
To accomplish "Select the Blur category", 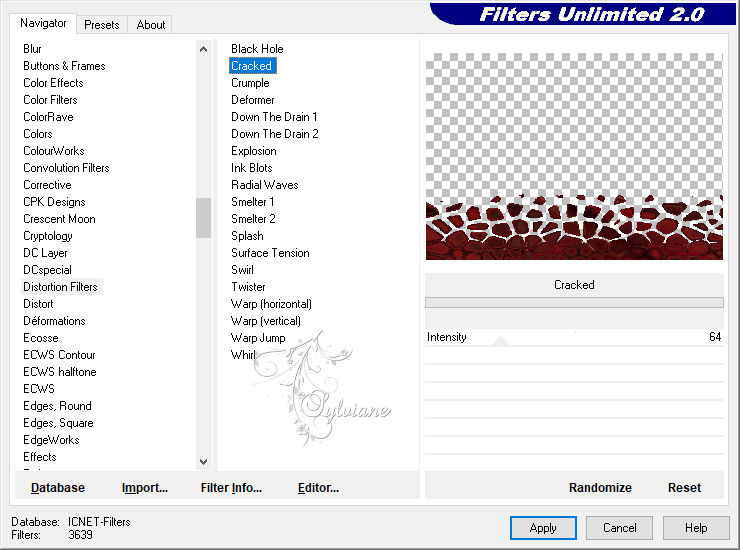I will (x=32, y=49).
